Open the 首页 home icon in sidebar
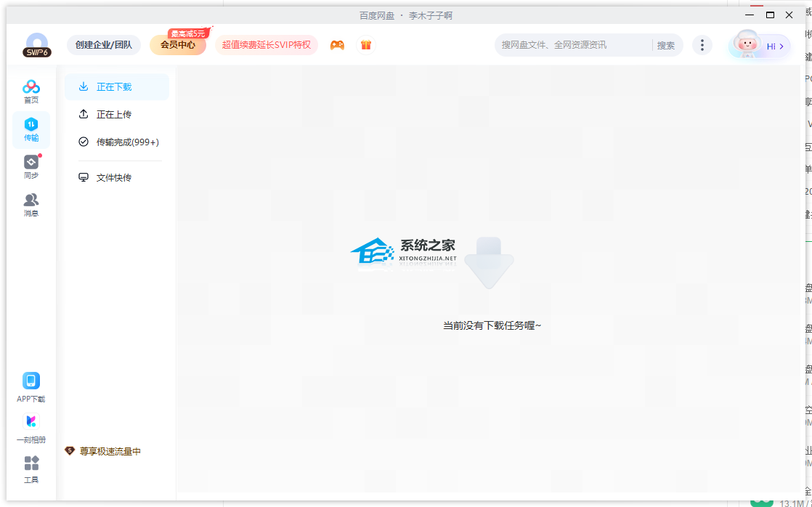The width and height of the screenshot is (812, 507). pos(31,92)
